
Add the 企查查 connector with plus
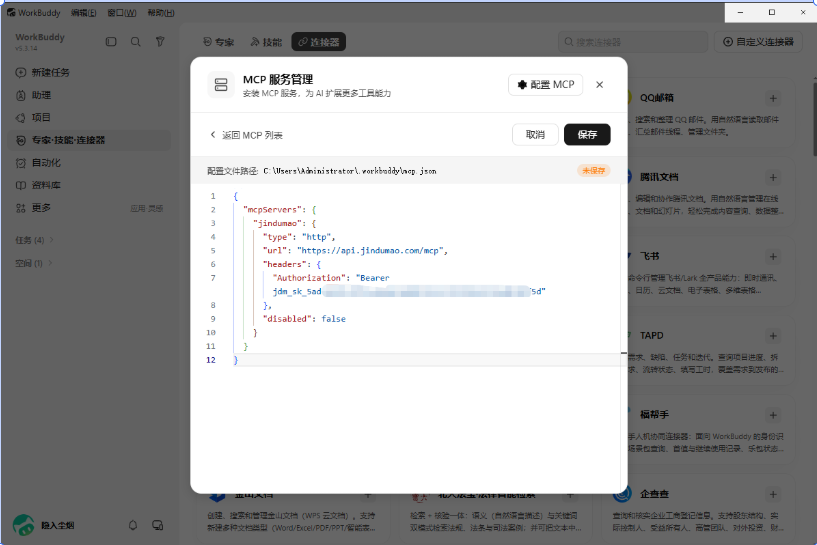pyautogui.click(x=773, y=494)
